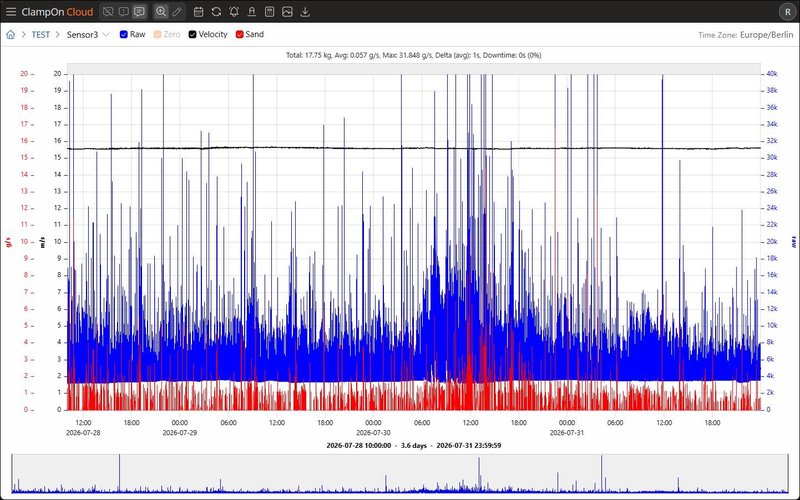Image resolution: width=800 pixels, height=500 pixels.
Task: Open user profile R avatar
Action: coord(787,11)
